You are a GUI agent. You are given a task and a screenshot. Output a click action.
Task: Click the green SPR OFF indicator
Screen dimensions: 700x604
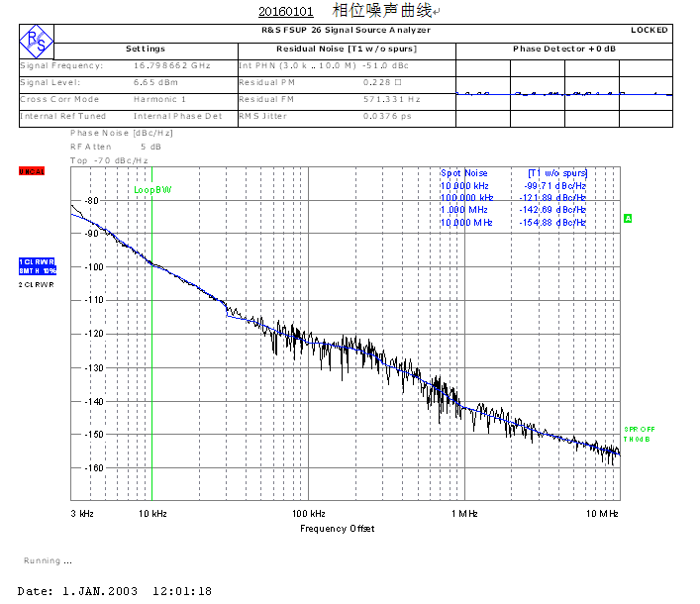639,429
